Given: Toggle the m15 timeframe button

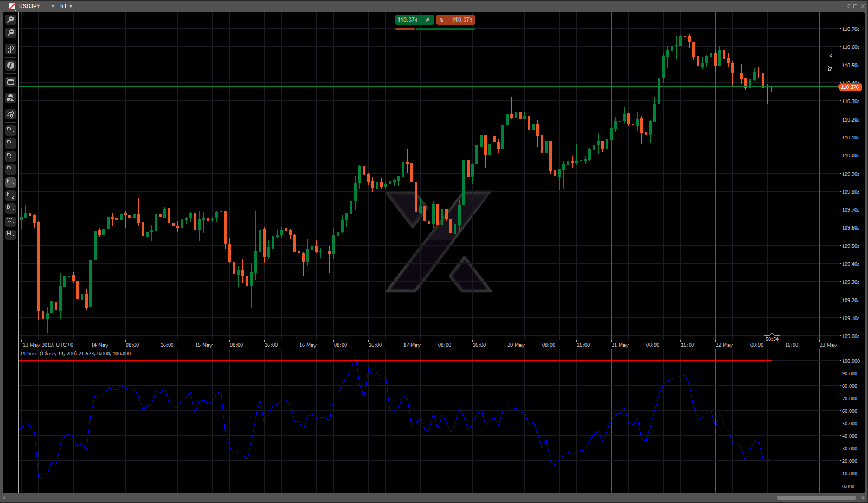Looking at the screenshot, I should point(10,156).
